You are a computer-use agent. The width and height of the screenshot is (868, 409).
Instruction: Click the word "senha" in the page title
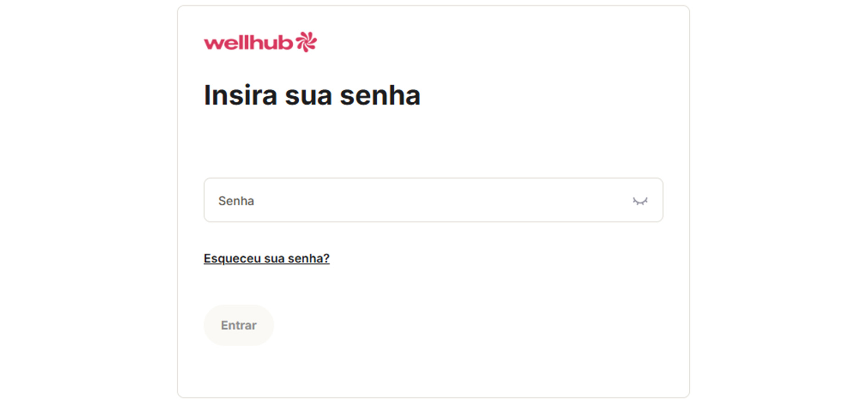click(x=380, y=95)
